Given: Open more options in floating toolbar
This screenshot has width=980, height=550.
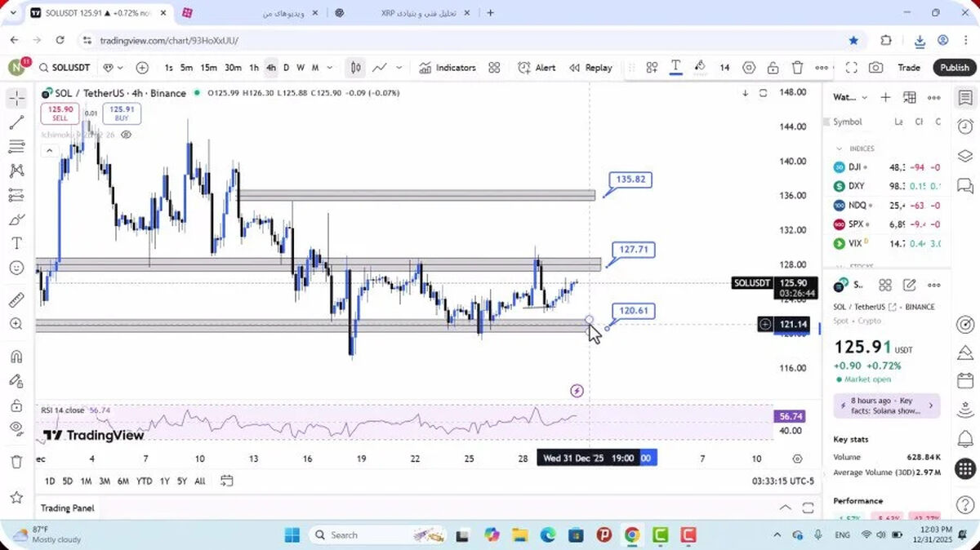Looking at the screenshot, I should pos(822,68).
